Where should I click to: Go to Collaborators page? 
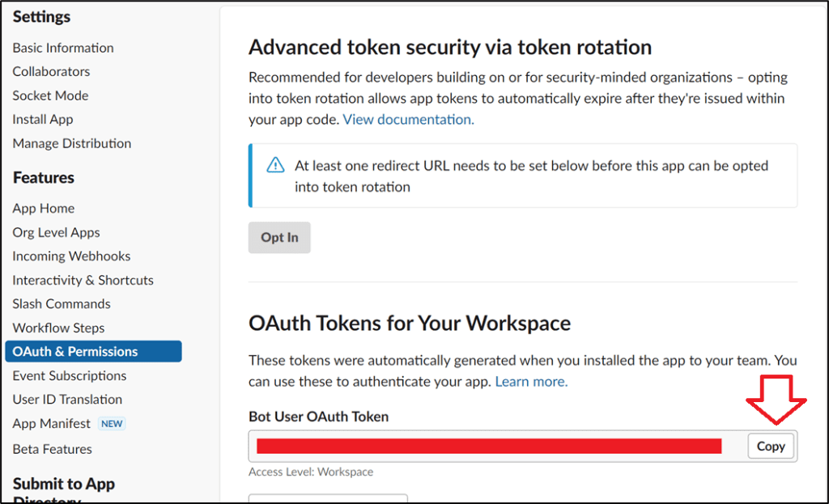(x=51, y=71)
